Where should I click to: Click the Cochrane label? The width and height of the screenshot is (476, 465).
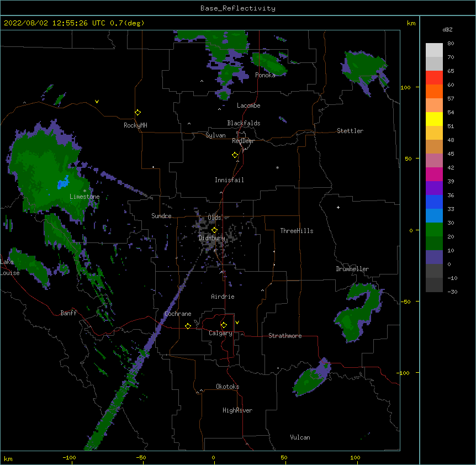(x=178, y=314)
